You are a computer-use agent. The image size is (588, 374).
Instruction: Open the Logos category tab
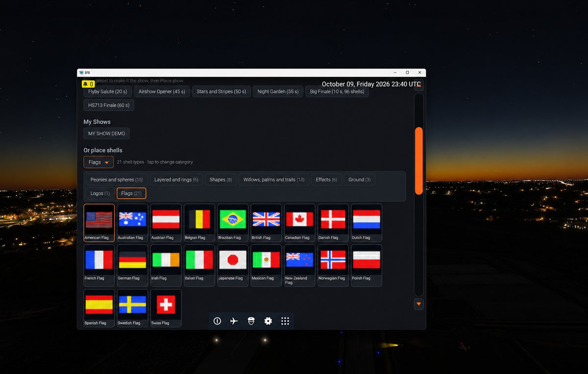100,193
